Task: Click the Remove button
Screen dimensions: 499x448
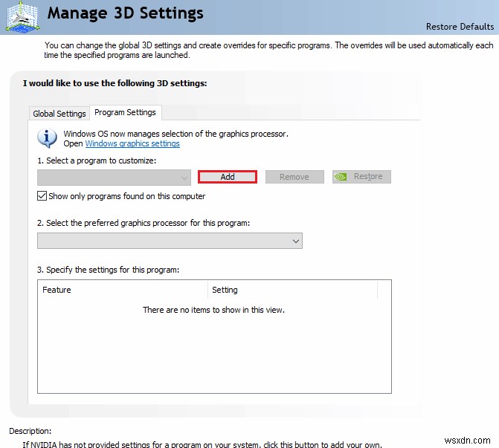Action: point(294,177)
